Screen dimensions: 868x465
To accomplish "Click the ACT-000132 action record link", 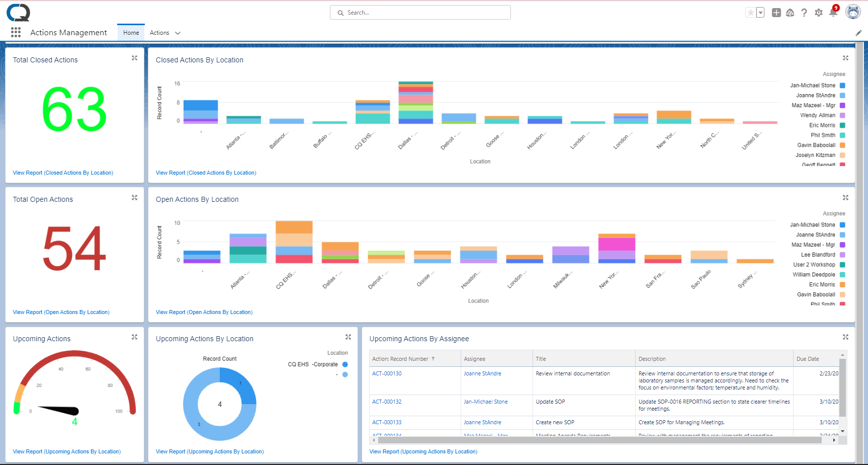I will coord(387,402).
